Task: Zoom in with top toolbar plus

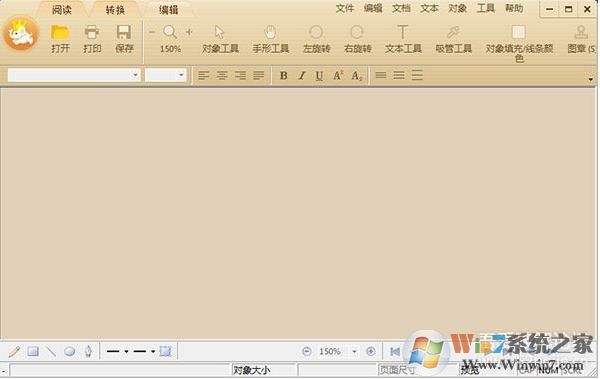Action: click(189, 32)
